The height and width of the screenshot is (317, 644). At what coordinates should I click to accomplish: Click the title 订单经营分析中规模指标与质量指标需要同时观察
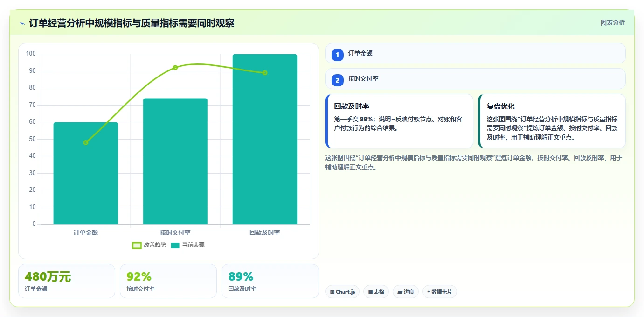tap(132, 23)
